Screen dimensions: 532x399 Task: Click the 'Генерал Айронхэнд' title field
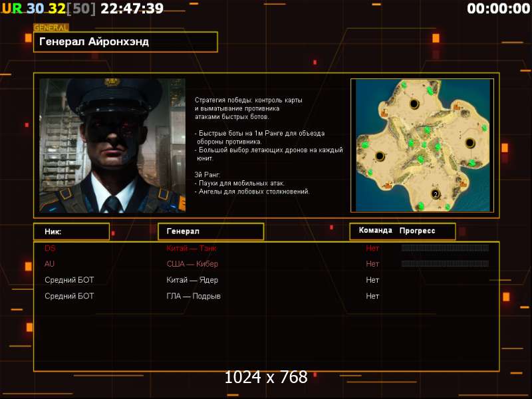pyautogui.click(x=126, y=42)
